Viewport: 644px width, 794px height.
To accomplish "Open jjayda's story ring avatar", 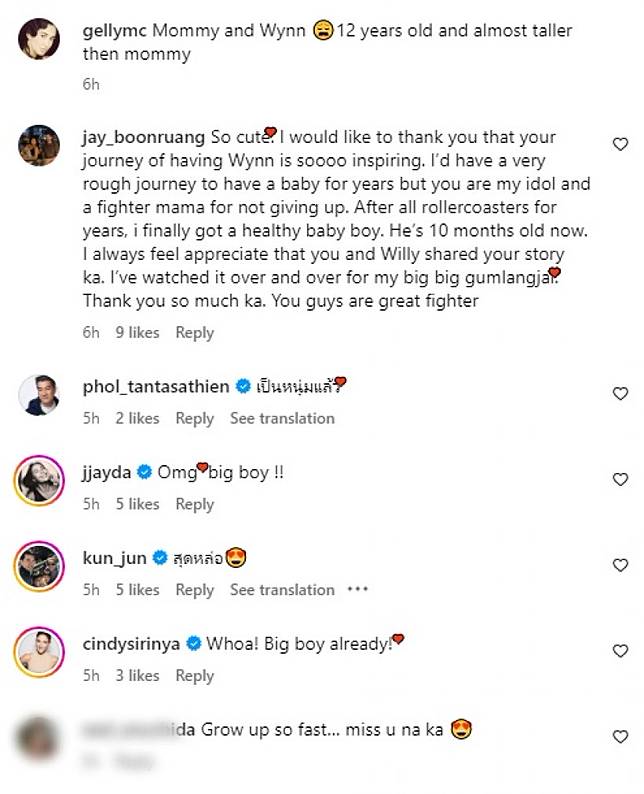I will click(39, 481).
